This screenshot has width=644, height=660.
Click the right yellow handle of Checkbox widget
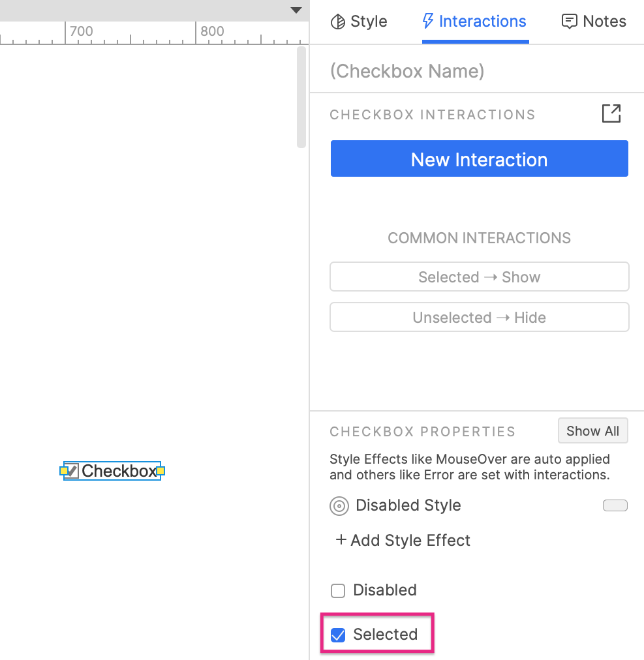[161, 471]
